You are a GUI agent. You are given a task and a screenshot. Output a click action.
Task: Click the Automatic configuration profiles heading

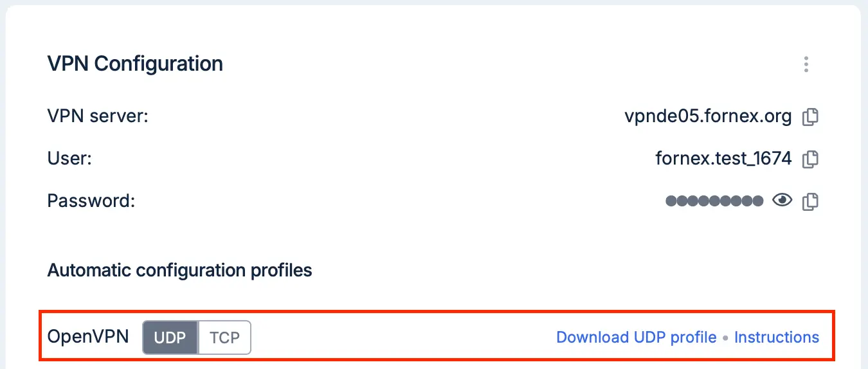coord(180,270)
